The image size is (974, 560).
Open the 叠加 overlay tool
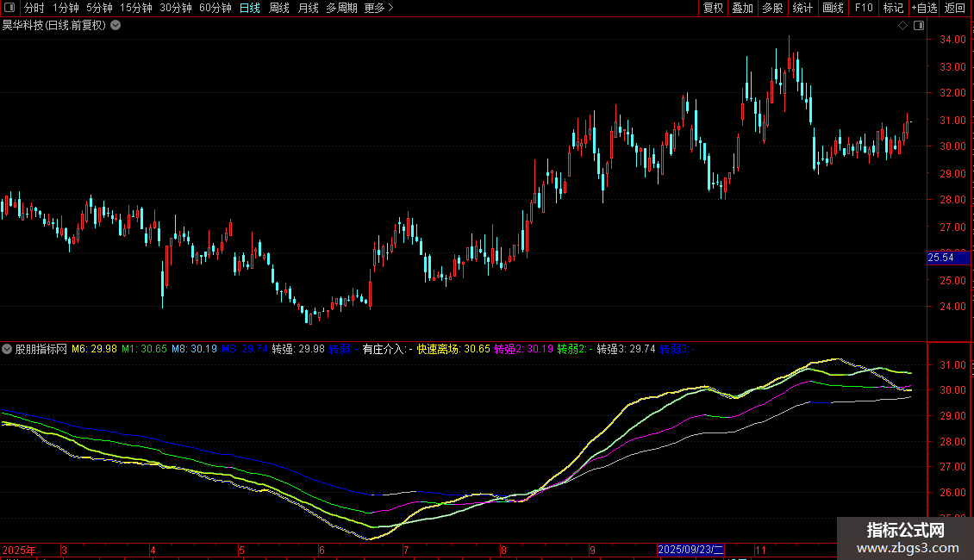click(742, 8)
